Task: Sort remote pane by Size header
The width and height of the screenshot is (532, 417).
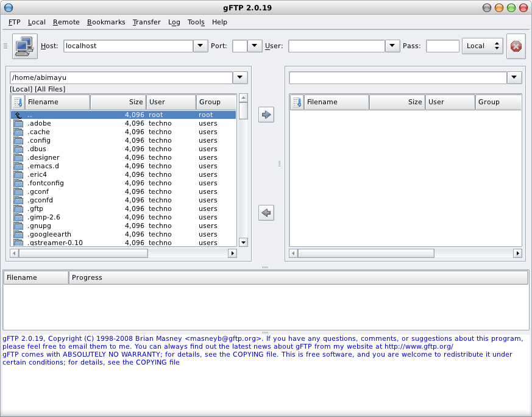Action: click(x=397, y=102)
